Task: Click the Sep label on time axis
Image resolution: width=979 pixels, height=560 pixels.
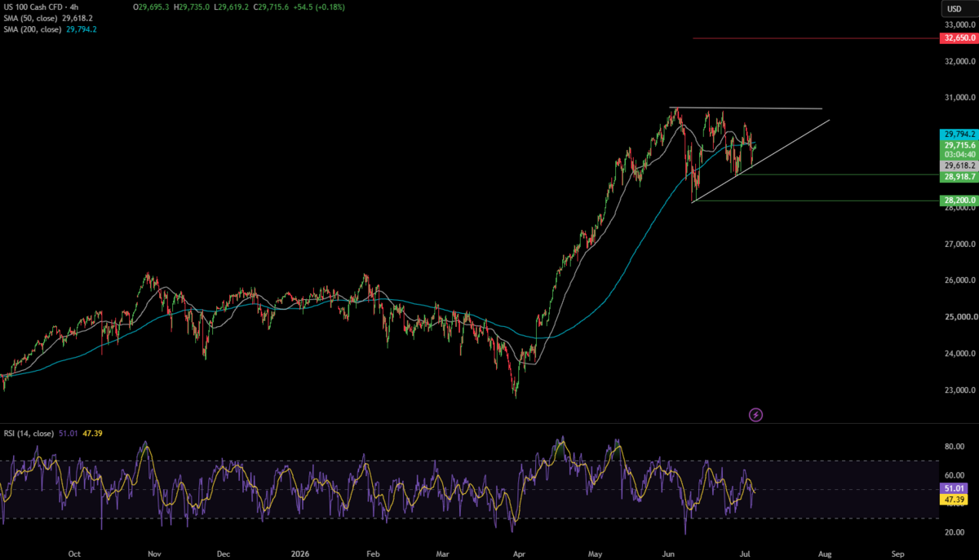Action: pos(898,553)
